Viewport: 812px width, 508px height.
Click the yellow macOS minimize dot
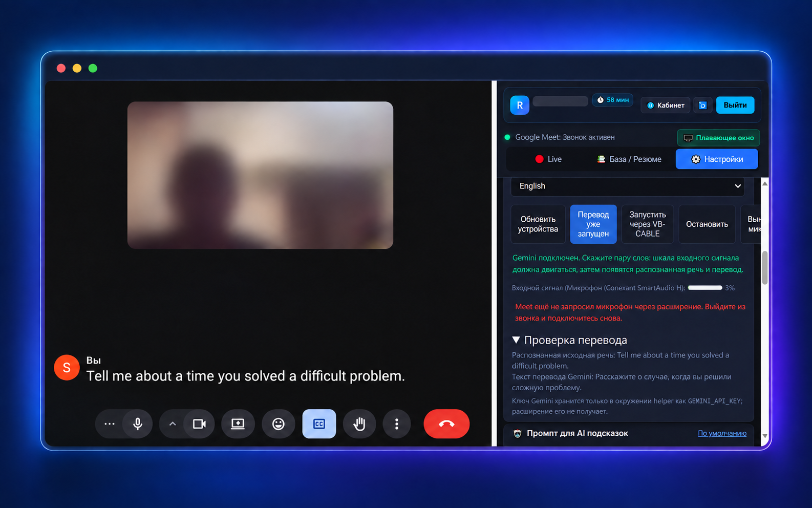[x=77, y=68]
